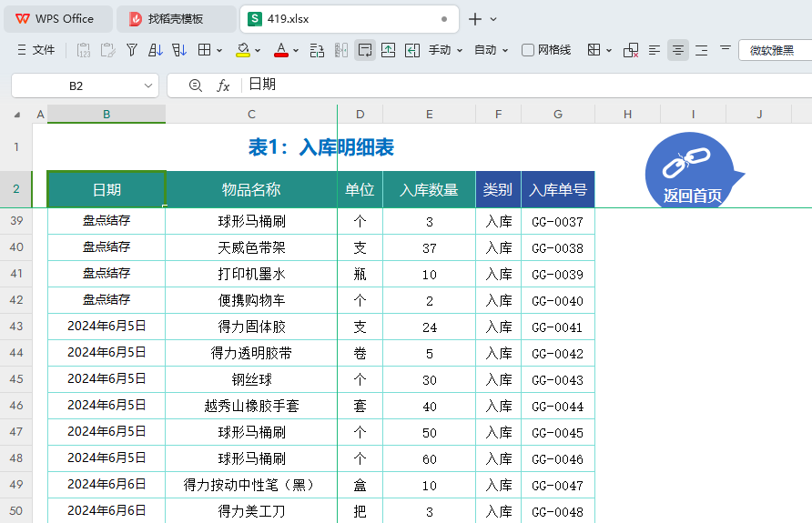812x523 pixels.
Task: Switch to the WPS Office tab
Action: [57, 19]
